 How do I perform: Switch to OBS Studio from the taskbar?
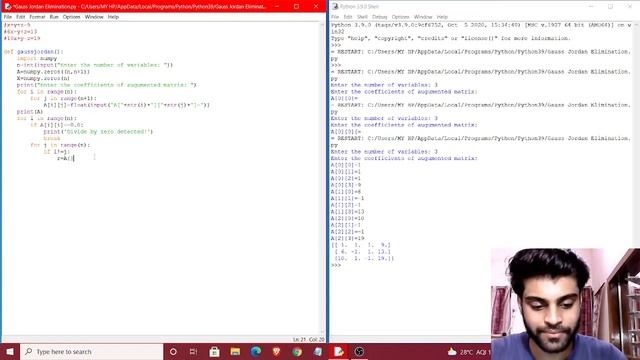[x=359, y=351]
